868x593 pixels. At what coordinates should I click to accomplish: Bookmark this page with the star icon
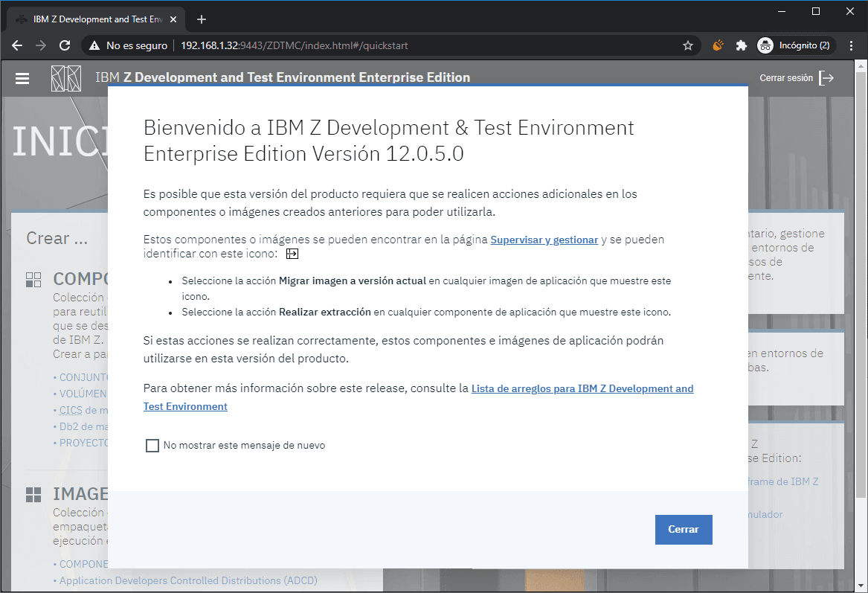point(688,45)
